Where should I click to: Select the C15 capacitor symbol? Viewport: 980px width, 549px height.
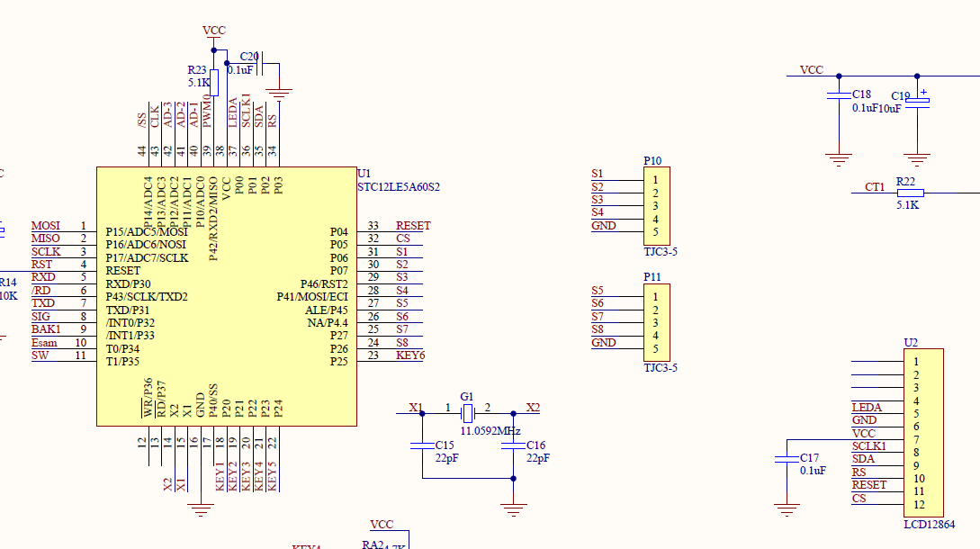coord(422,445)
